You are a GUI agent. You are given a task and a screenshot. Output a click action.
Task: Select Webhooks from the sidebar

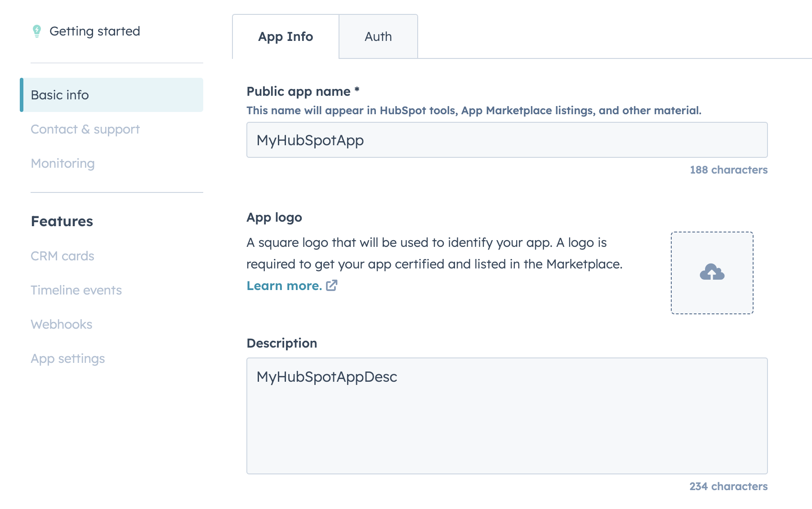[x=61, y=324]
